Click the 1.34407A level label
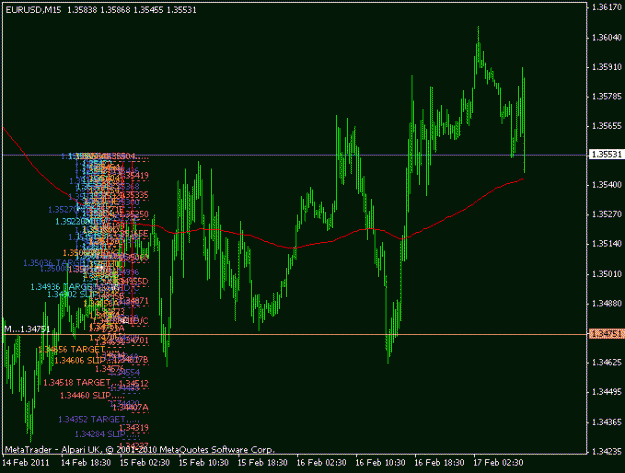This screenshot has height=473, width=625. (131, 408)
